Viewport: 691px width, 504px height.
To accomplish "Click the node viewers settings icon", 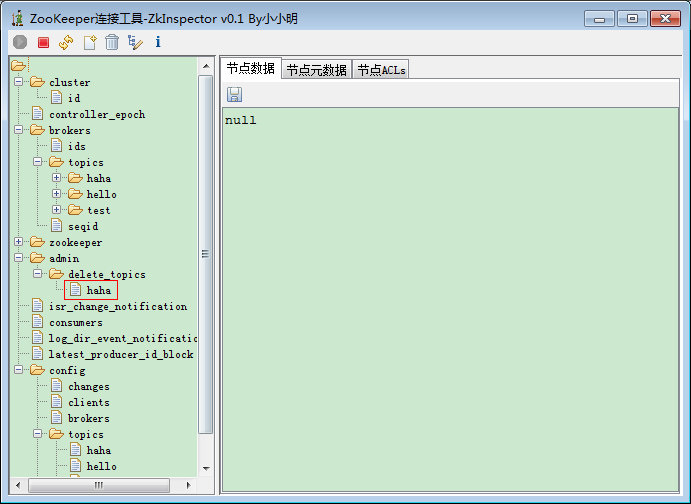I will (135, 42).
